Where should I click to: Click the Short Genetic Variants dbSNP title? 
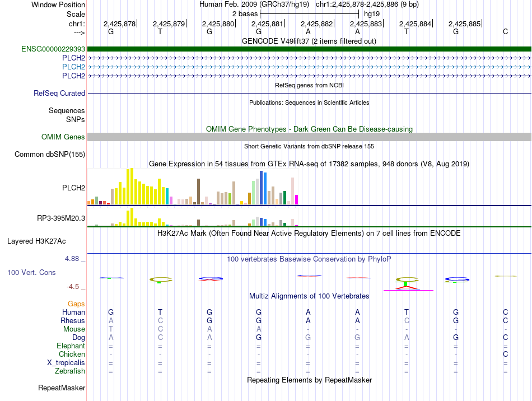tap(309, 146)
